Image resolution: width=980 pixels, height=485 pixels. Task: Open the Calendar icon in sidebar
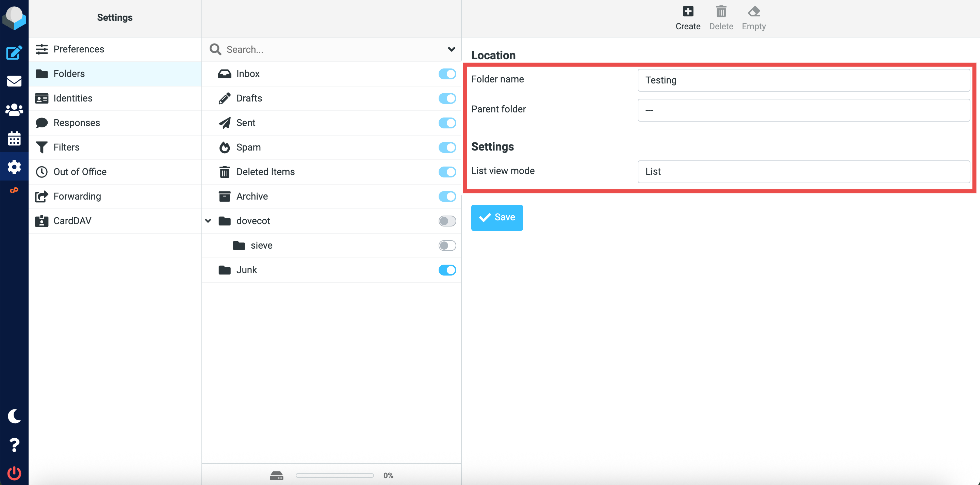[x=14, y=138]
